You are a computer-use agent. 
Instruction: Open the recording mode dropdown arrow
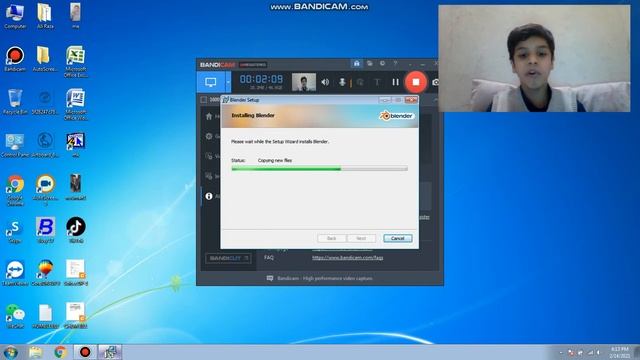pyautogui.click(x=228, y=82)
